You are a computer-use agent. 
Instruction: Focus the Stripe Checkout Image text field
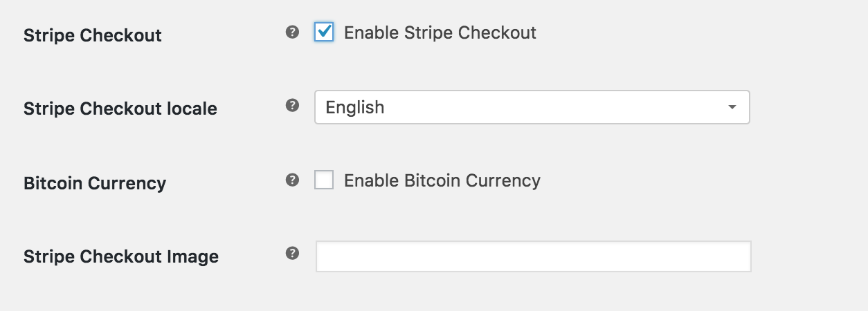[534, 256]
